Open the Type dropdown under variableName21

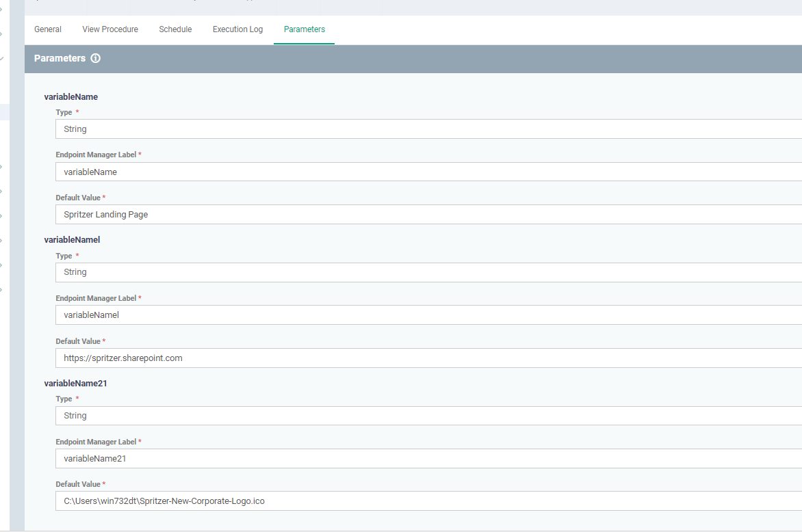(x=428, y=416)
